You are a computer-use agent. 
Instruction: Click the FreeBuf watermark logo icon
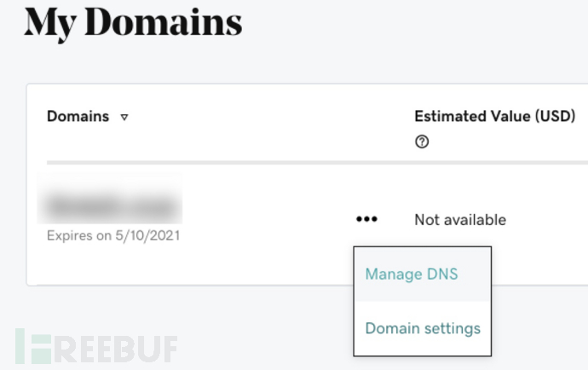[33, 346]
